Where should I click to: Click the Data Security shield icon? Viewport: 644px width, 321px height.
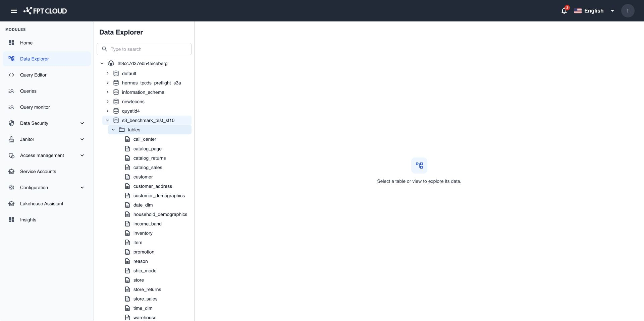[x=11, y=123]
